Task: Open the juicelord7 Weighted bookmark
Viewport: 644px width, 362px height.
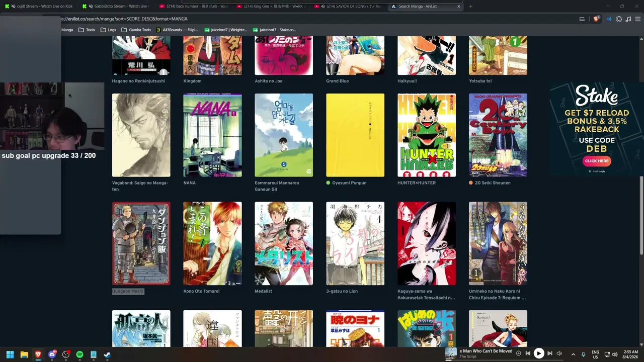Action: click(226, 30)
